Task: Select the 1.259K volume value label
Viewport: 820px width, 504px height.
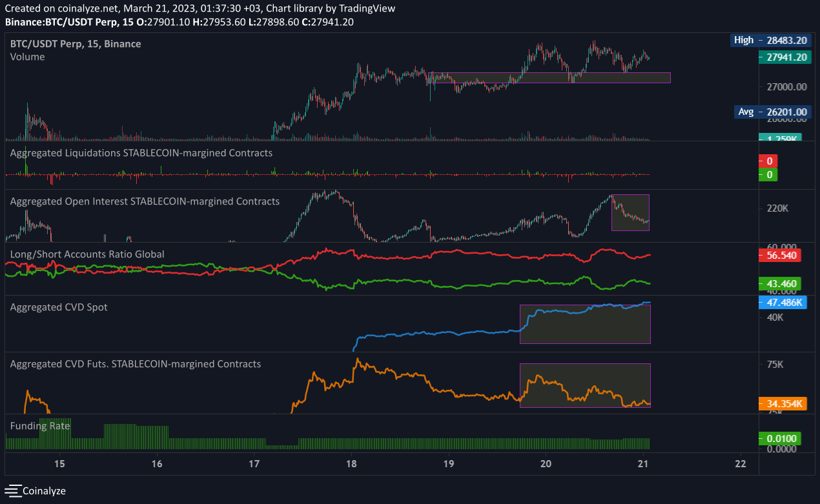Action: coord(779,137)
